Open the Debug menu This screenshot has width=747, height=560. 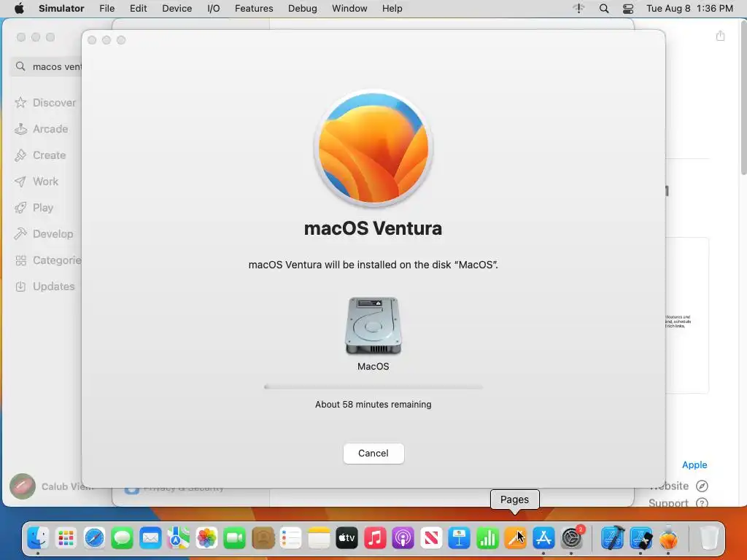[303, 9]
